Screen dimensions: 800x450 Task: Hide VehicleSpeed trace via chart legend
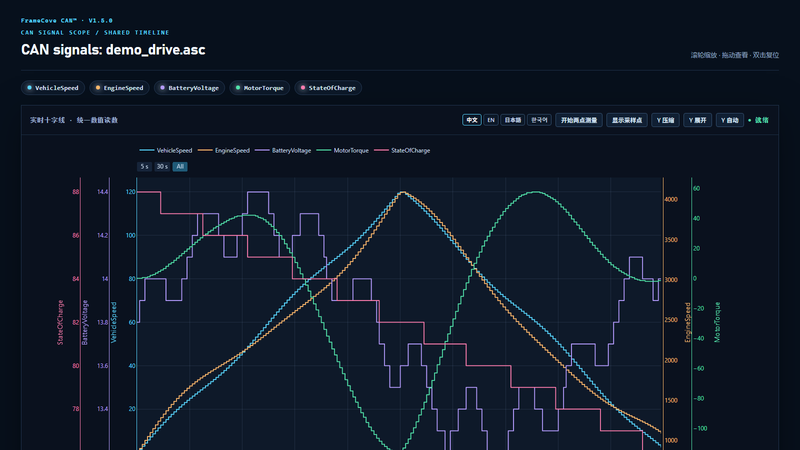[166, 151]
